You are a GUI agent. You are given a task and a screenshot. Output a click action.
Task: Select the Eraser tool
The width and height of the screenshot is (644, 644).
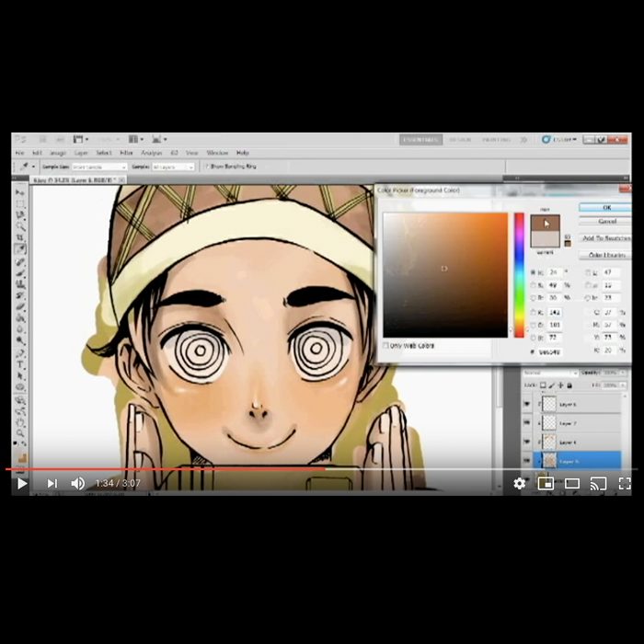point(19,306)
